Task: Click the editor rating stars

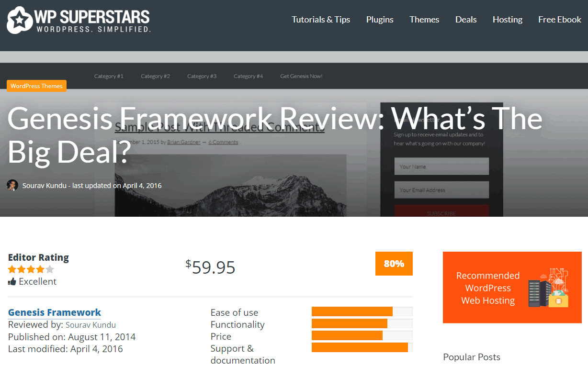Action: [31, 269]
